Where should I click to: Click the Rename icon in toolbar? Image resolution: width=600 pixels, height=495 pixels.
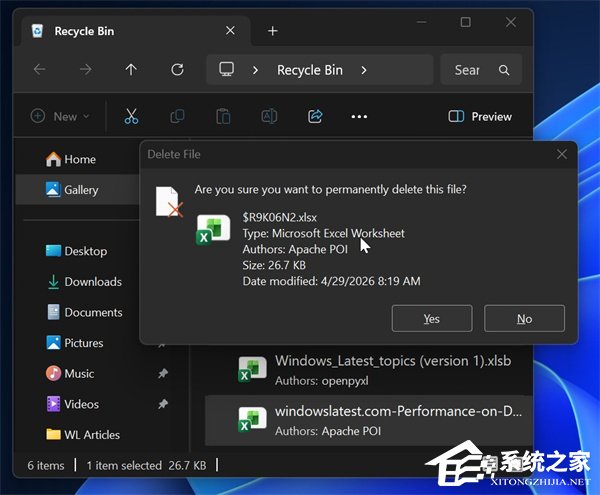point(269,116)
